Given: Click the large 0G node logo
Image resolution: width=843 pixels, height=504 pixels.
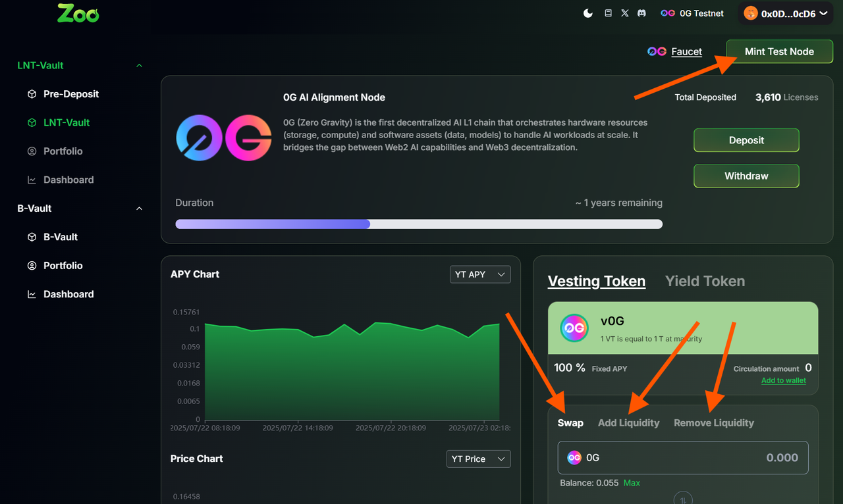Looking at the screenshot, I should [x=224, y=138].
